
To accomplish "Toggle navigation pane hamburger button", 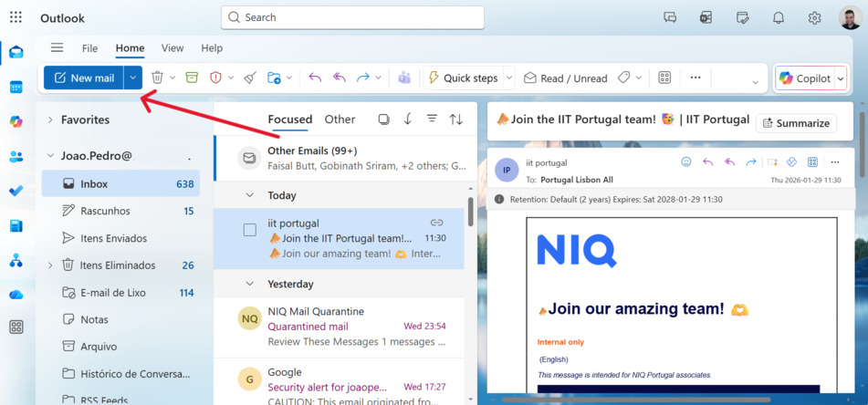I will coord(57,47).
